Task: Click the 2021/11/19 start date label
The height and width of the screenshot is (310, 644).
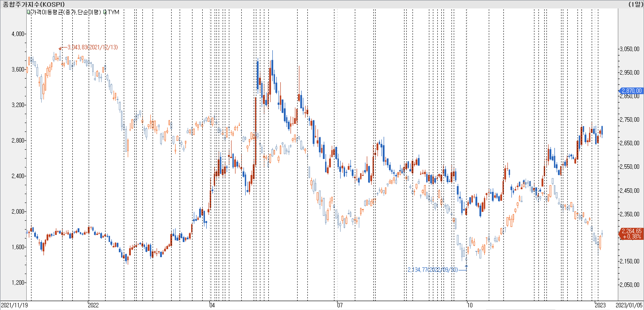Action: click(14, 305)
